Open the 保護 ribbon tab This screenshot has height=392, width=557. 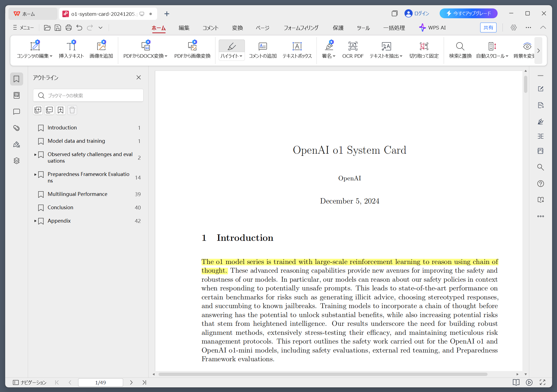coord(338,28)
